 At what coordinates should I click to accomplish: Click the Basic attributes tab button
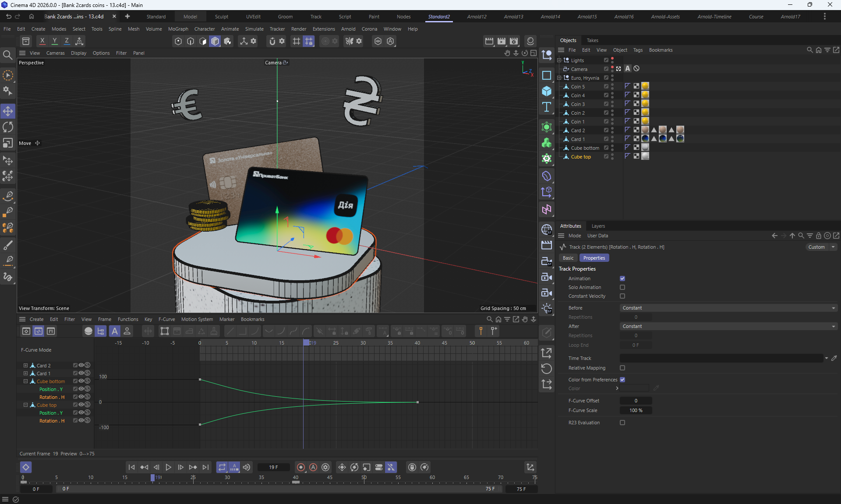pyautogui.click(x=568, y=258)
